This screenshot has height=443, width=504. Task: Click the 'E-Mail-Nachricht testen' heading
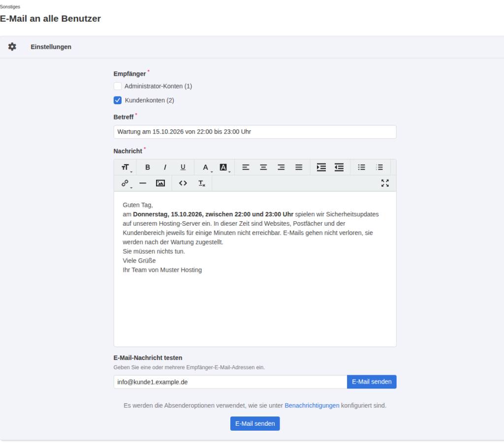pyautogui.click(x=148, y=358)
